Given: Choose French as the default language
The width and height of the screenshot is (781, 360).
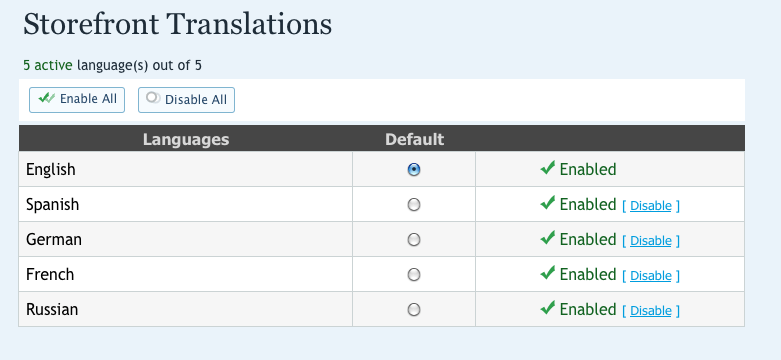Looking at the screenshot, I should tap(414, 275).
